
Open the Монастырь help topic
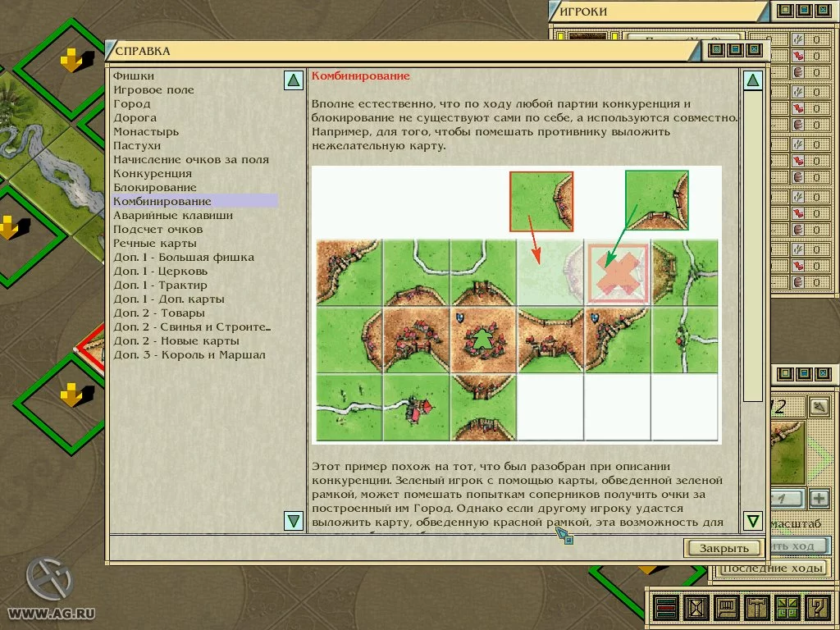tap(146, 132)
